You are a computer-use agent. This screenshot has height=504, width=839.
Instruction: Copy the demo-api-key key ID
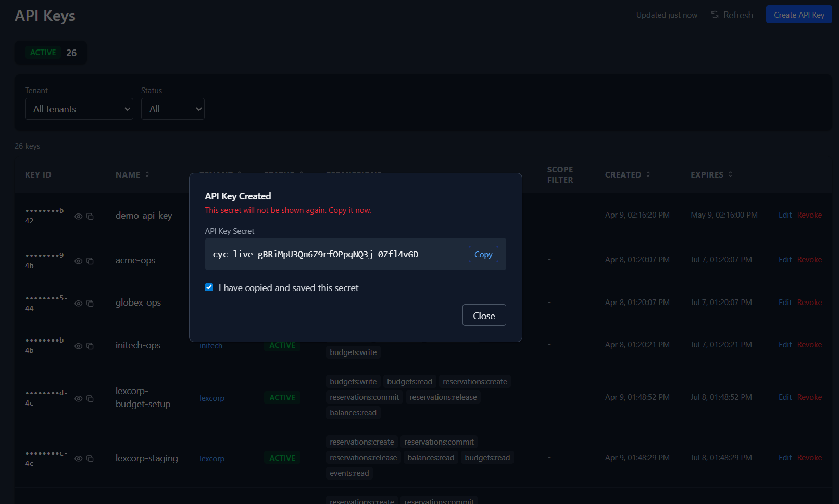90,216
